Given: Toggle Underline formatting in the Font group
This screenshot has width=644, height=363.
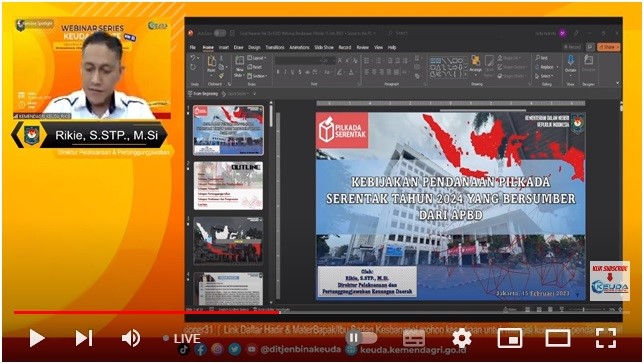Looking at the screenshot, I should coord(292,72).
